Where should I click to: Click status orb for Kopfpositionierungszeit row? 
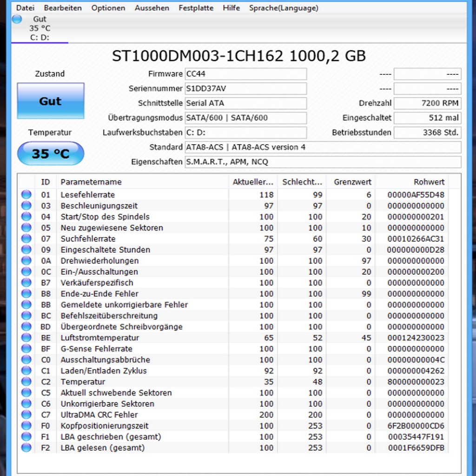tap(26, 425)
